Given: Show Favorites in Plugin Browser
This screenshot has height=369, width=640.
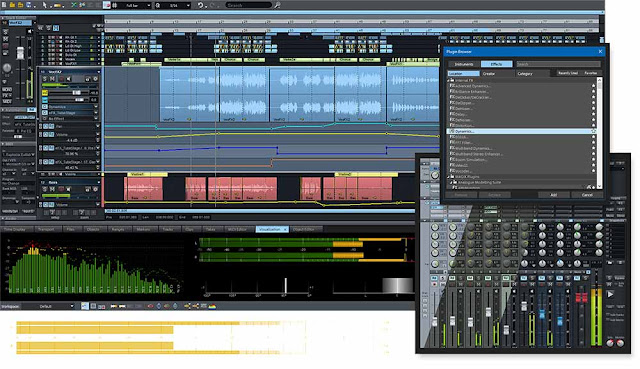Looking at the screenshot, I should (591, 73).
